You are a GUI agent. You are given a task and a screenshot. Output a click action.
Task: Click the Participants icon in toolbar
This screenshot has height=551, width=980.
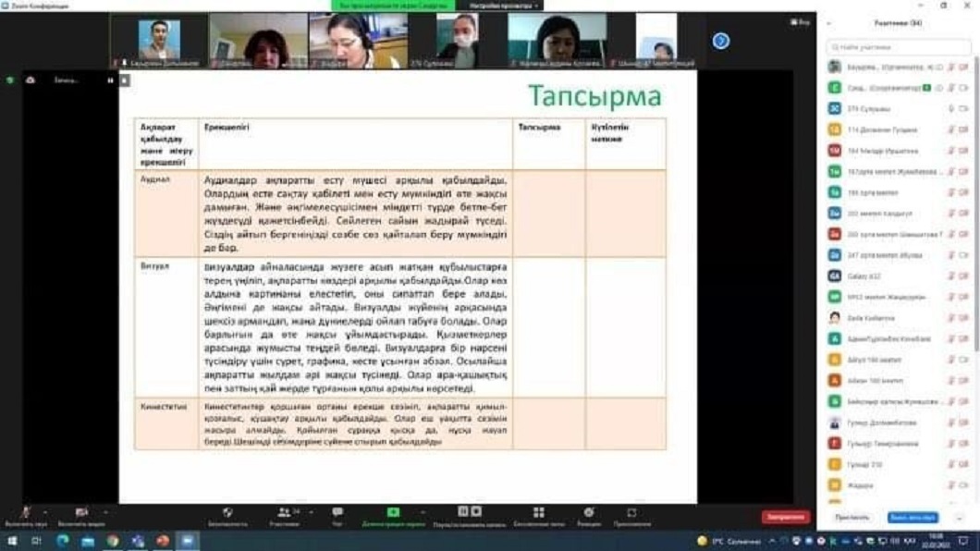(x=284, y=513)
